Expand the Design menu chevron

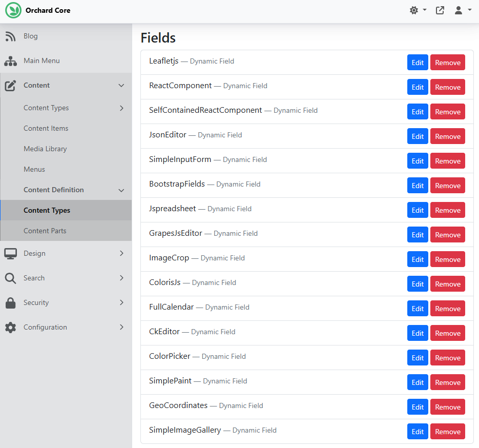click(x=121, y=253)
